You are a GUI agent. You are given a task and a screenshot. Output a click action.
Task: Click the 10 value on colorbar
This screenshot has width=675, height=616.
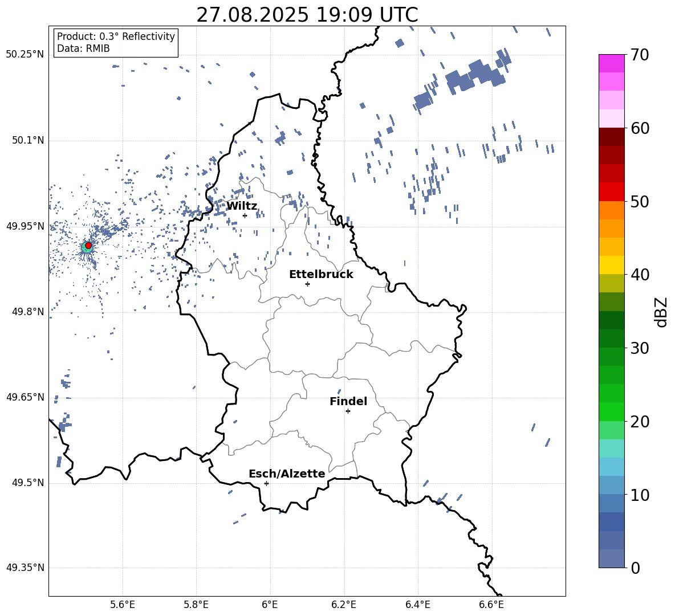640,494
